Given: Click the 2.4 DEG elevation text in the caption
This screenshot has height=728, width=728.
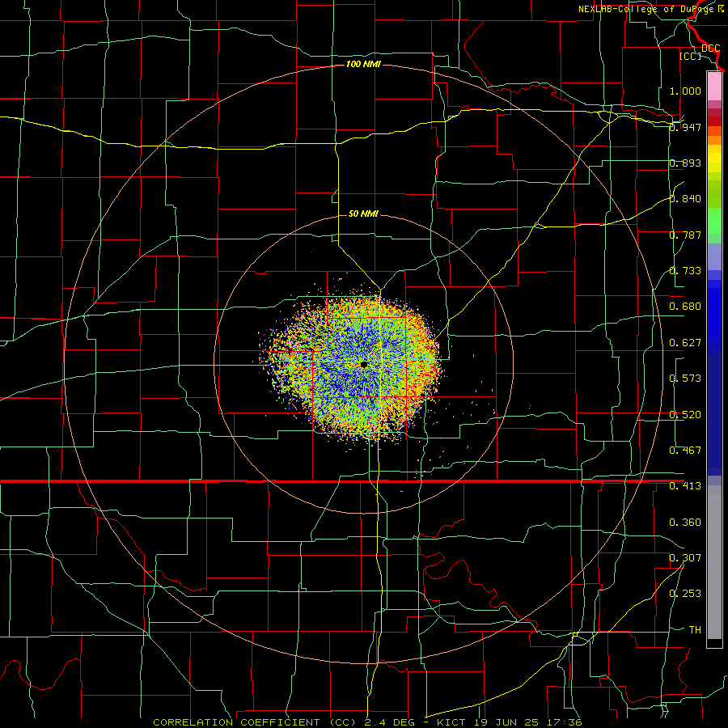Looking at the screenshot, I should pos(389,722).
